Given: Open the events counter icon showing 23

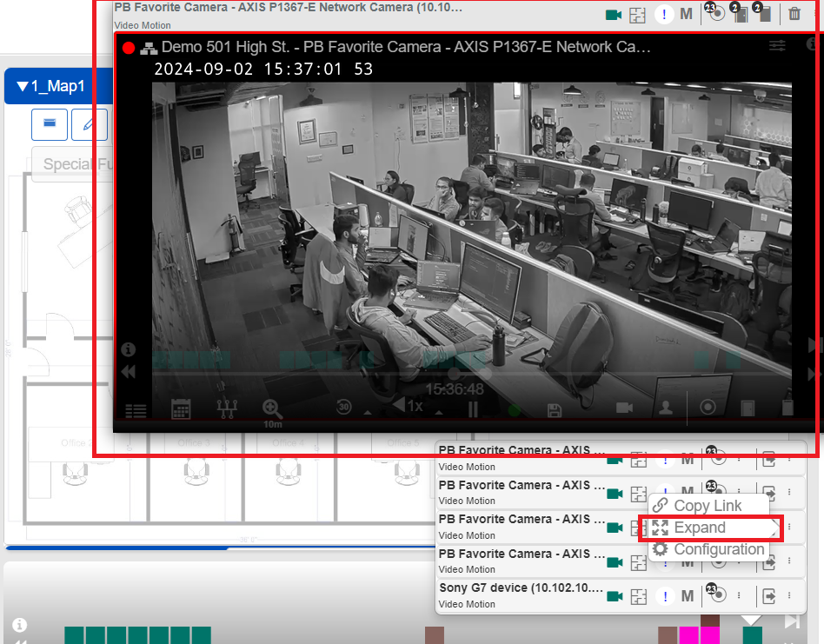Looking at the screenshot, I should click(715, 13).
